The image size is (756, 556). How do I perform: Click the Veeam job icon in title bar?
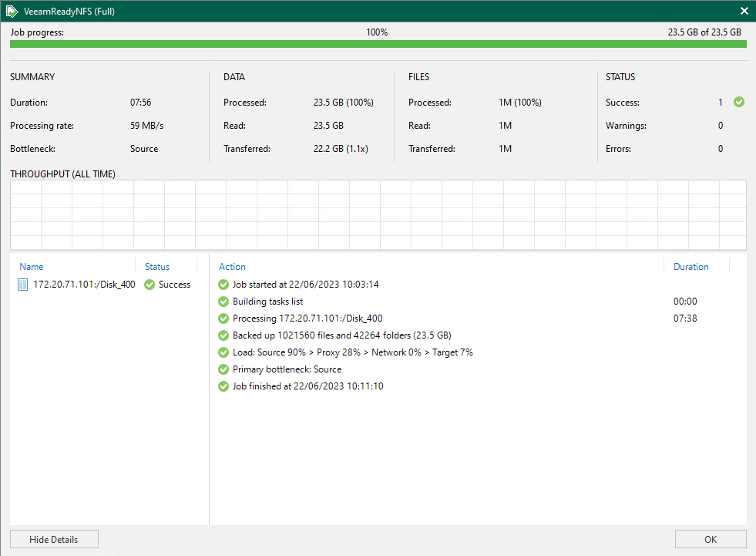(x=12, y=11)
